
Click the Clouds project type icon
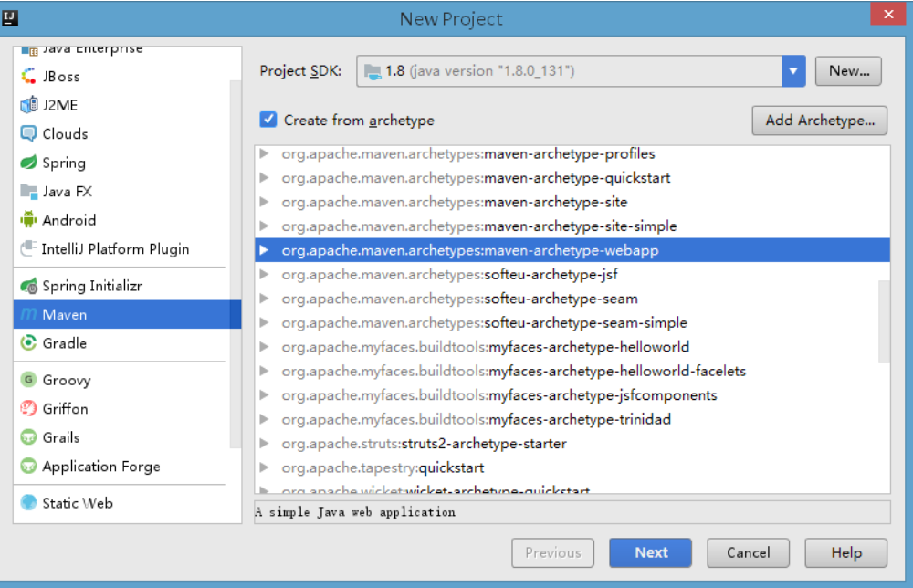click(x=27, y=134)
